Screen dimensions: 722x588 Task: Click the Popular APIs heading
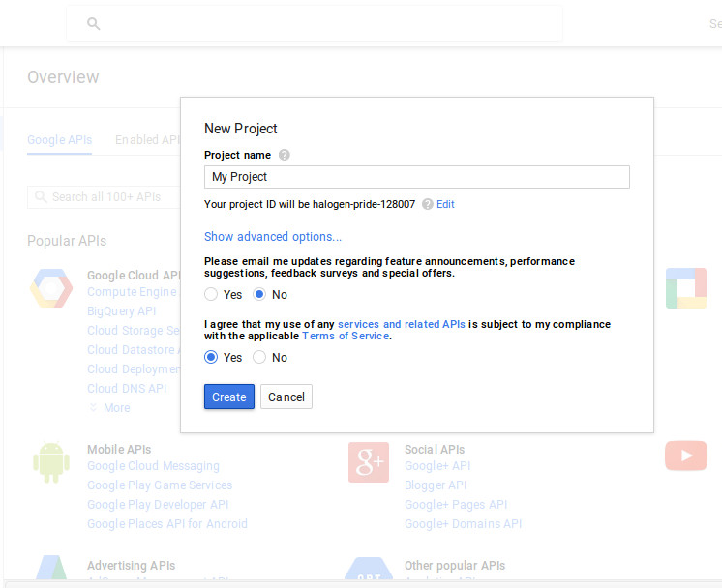coord(67,241)
